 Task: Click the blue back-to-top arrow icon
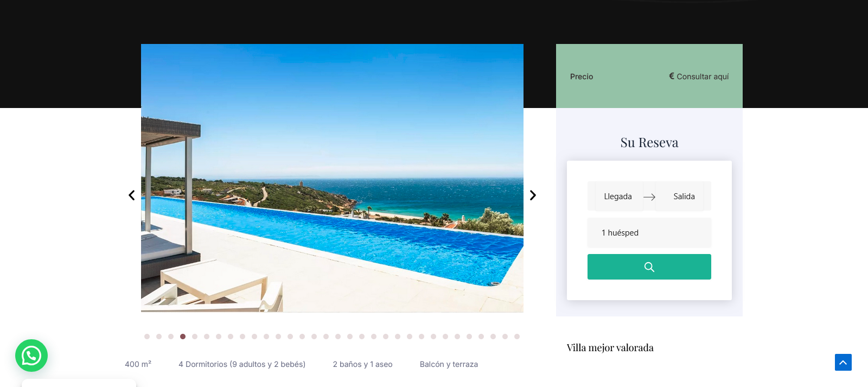(843, 362)
